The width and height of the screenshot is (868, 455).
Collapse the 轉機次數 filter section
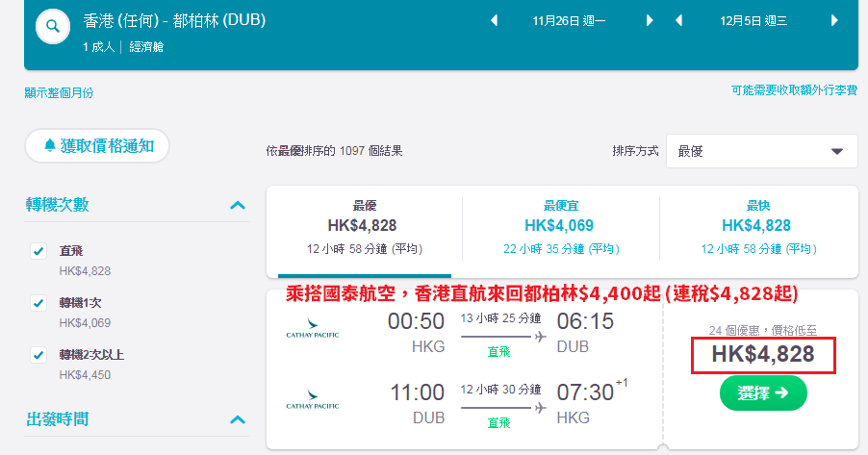[x=238, y=205]
